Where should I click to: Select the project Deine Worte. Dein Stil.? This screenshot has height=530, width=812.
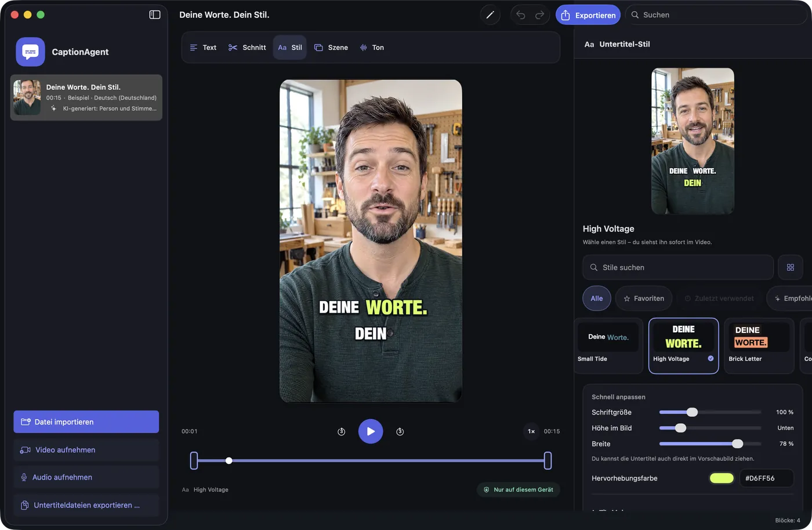(x=86, y=97)
